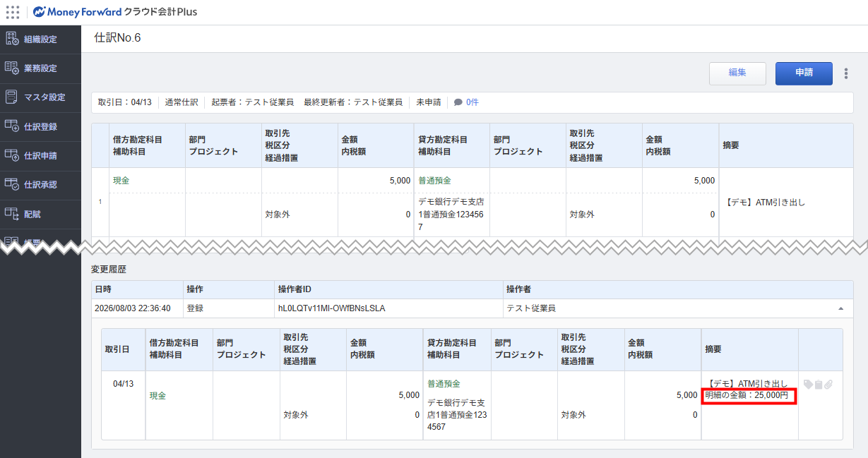Click the Money Forward クラウド会計Plus logo
Image resolution: width=868 pixels, height=458 pixels.
pos(115,12)
